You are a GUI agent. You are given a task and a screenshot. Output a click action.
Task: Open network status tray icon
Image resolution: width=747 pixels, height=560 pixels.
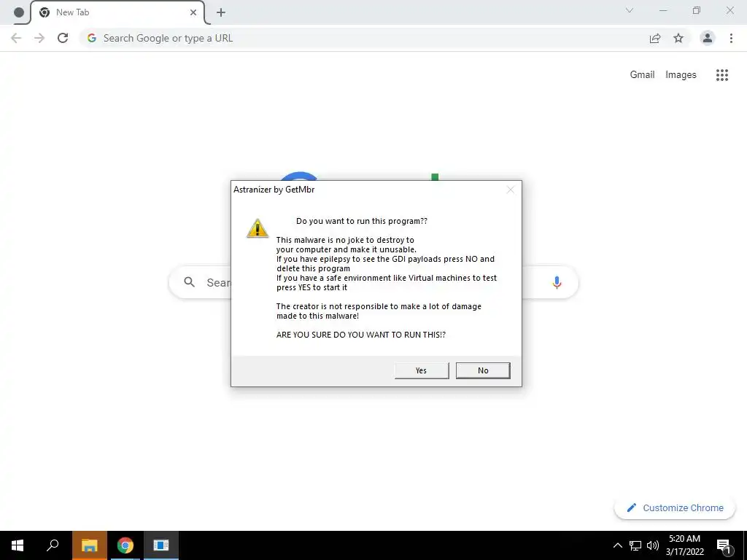(x=635, y=545)
